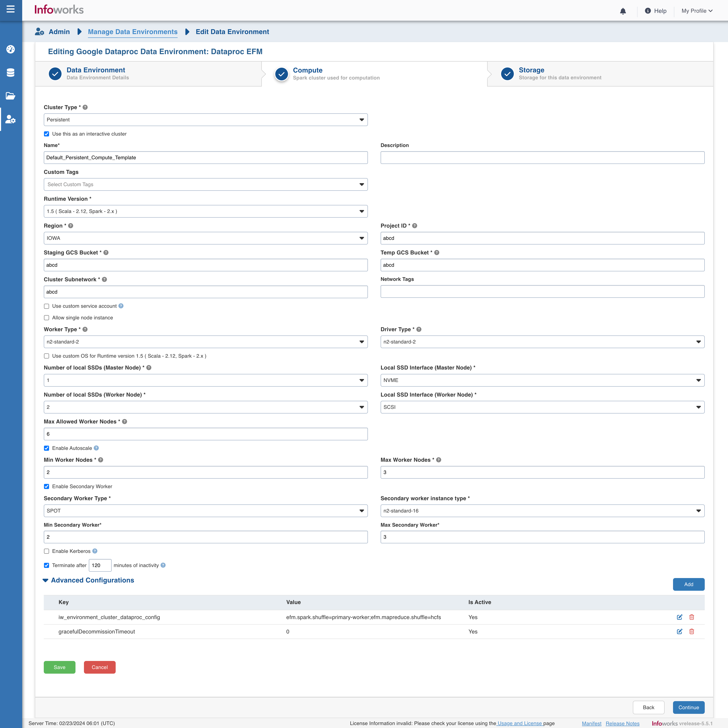This screenshot has height=728, width=728.
Task: Open the Cluster Type dropdown
Action: coord(206,120)
